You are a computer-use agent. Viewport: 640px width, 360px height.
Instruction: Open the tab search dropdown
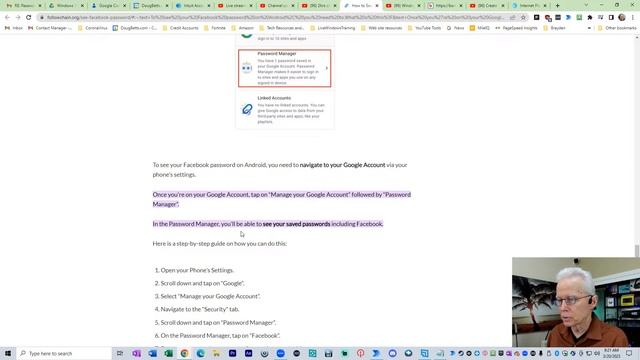click(586, 5)
